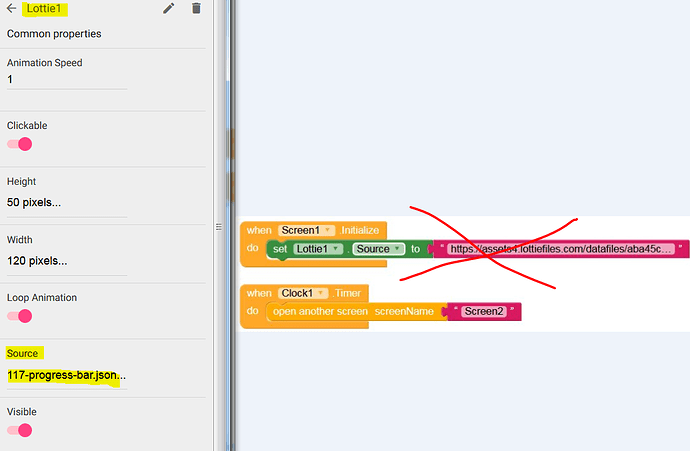
Task: Open the Screen1 dropdown in Initialize block
Action: click(306, 230)
